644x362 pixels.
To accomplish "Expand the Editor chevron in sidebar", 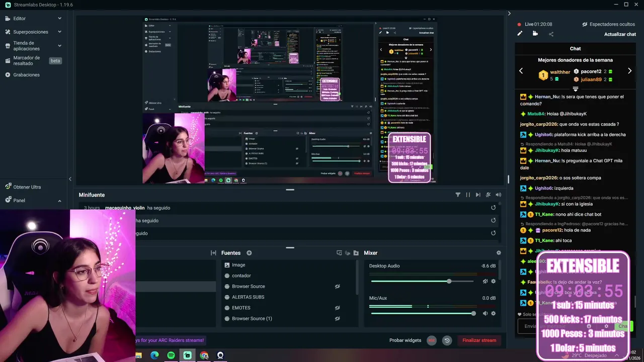I will pyautogui.click(x=59, y=19).
